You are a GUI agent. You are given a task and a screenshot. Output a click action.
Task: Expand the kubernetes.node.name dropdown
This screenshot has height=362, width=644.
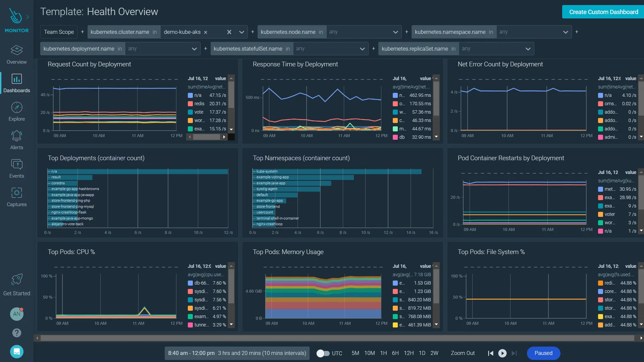(x=395, y=32)
